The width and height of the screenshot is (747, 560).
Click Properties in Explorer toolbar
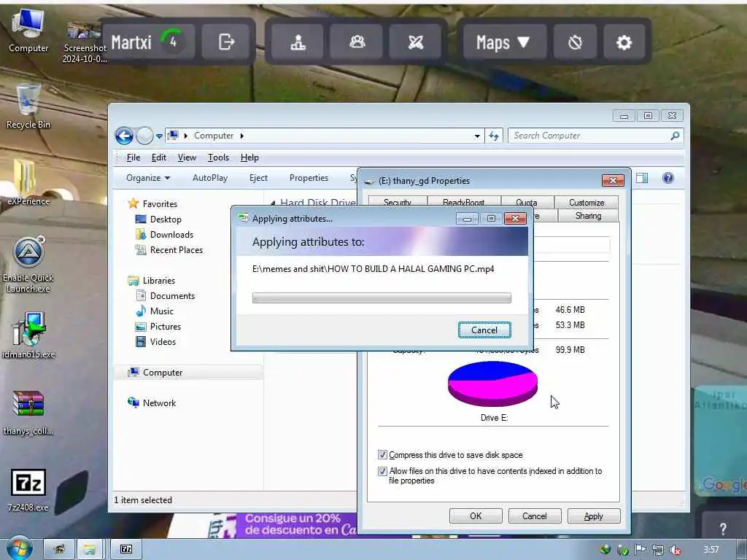tap(309, 178)
